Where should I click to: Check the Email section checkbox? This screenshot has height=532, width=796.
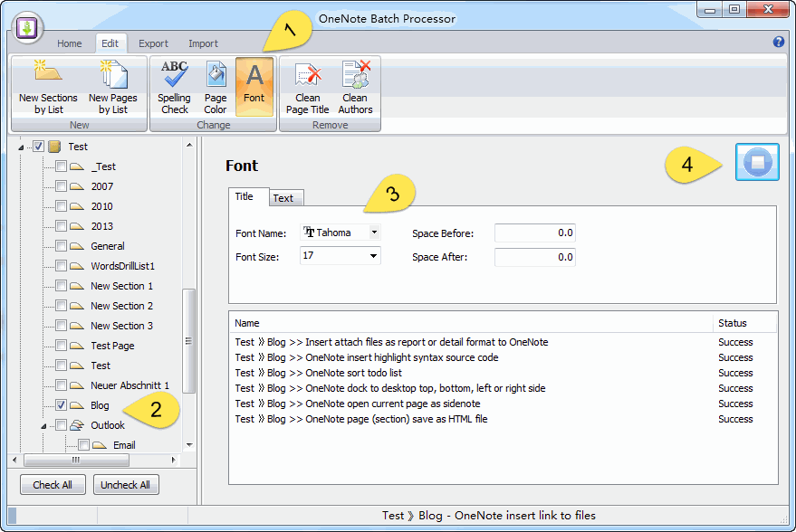[x=83, y=445]
